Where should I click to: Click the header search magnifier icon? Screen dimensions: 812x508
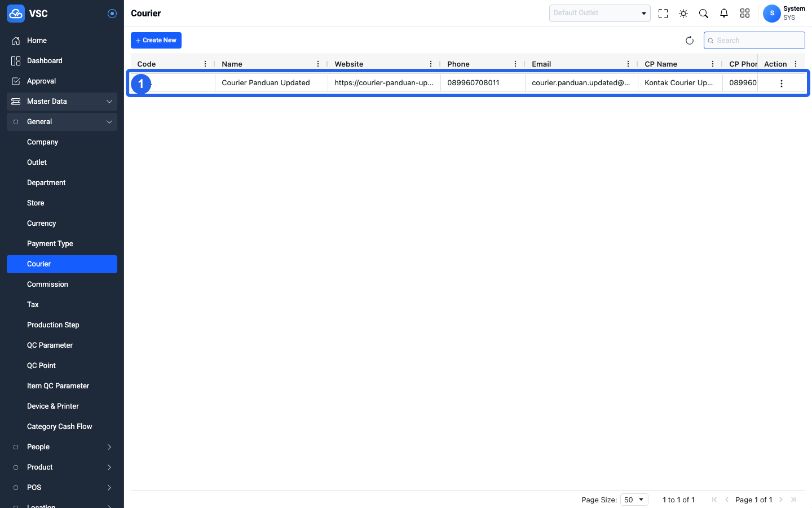[x=704, y=14]
